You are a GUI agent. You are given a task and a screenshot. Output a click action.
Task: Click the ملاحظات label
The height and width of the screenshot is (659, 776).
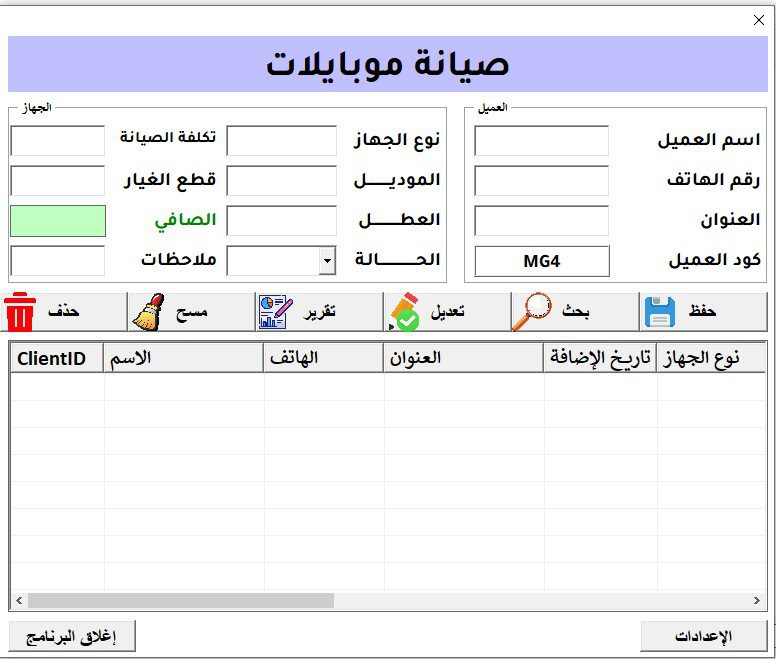click(x=179, y=259)
